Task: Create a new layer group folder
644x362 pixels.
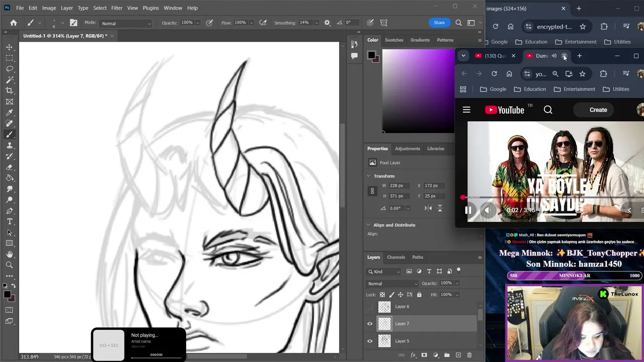Action: (x=447, y=355)
